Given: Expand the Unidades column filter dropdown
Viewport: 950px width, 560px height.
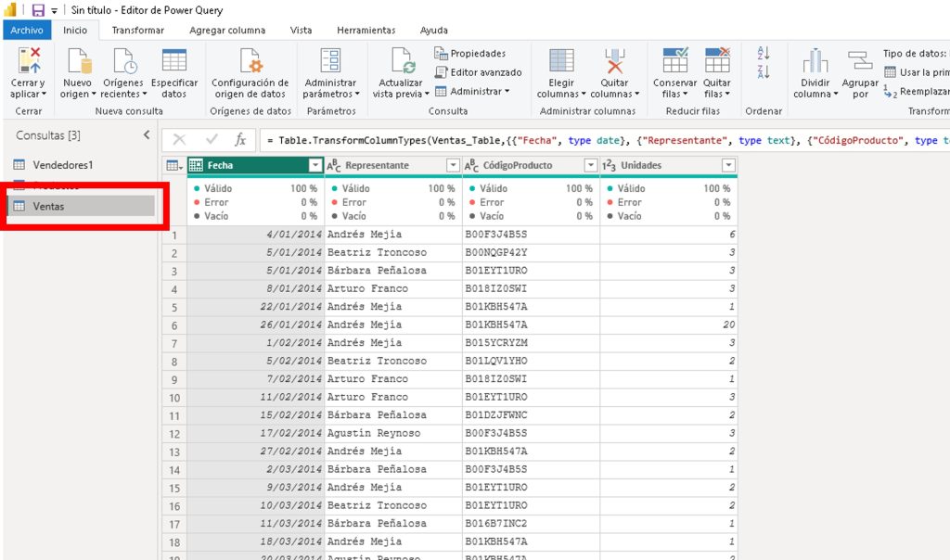Looking at the screenshot, I should click(728, 165).
